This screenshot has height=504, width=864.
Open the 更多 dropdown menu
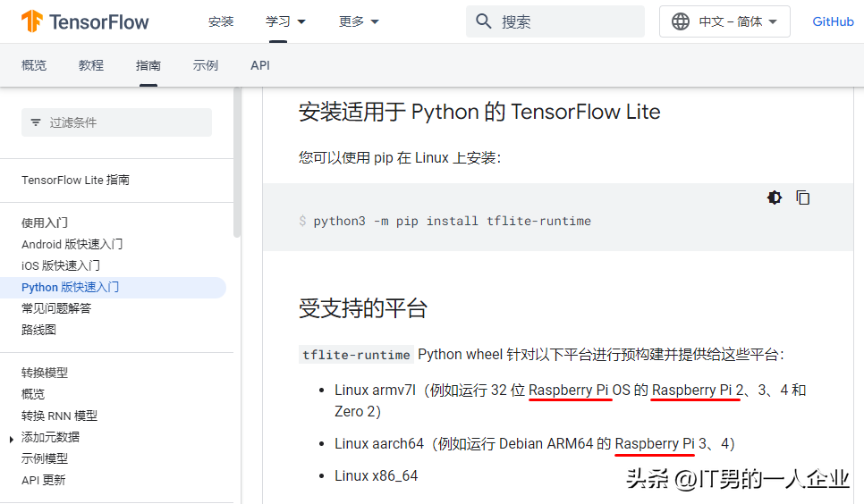pyautogui.click(x=359, y=21)
